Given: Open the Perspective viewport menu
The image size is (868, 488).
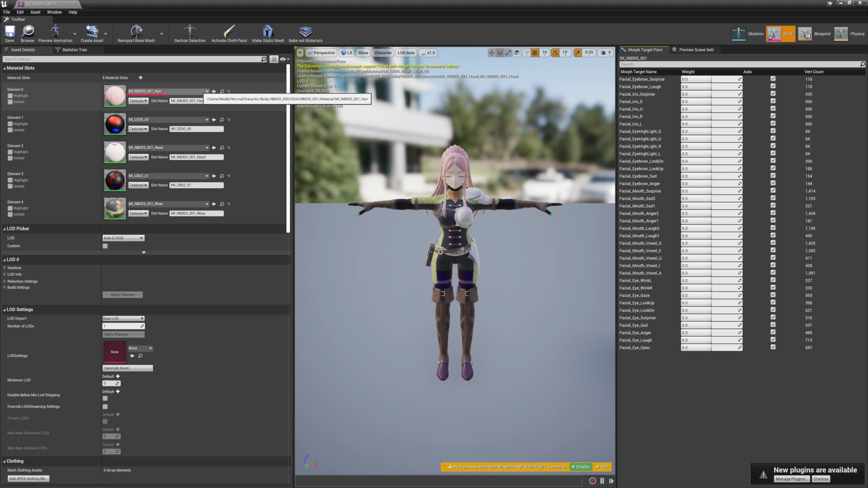Looking at the screenshot, I should tap(321, 53).
